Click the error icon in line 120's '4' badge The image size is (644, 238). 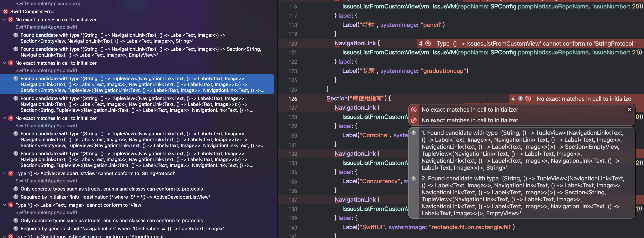(x=428, y=43)
